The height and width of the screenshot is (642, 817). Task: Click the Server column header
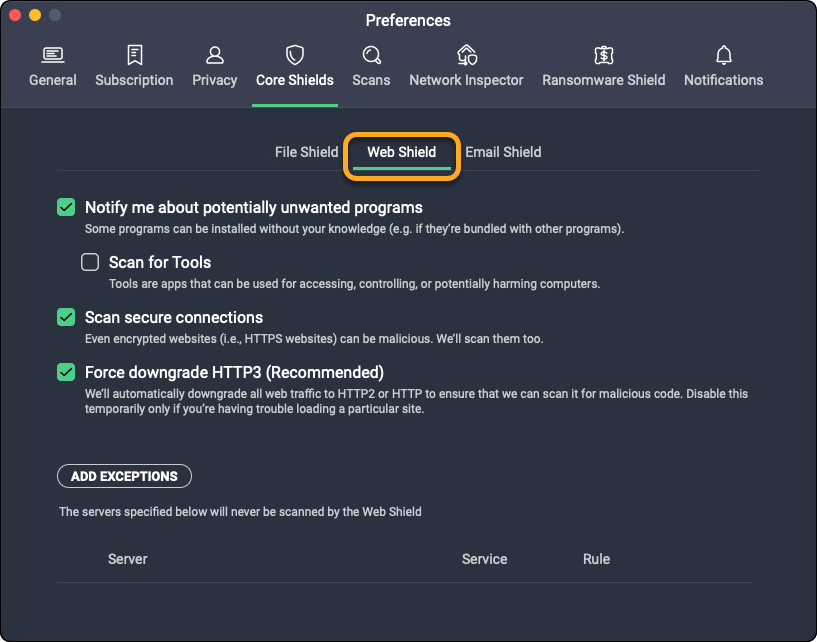[x=127, y=559]
